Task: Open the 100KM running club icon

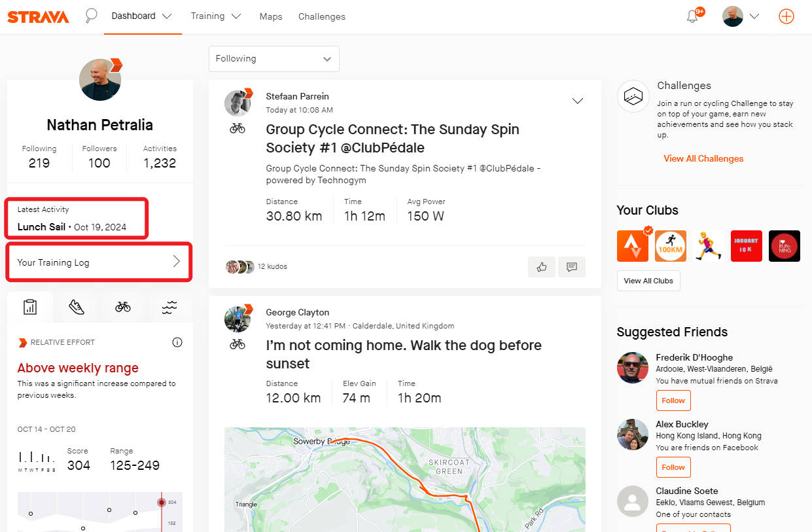Action: point(671,246)
